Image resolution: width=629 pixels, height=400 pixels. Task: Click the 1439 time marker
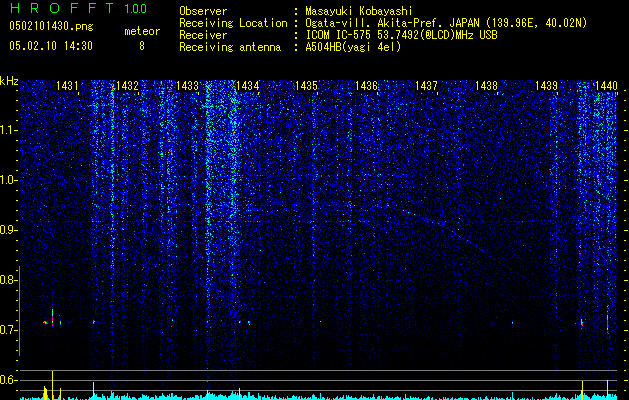[x=546, y=85]
